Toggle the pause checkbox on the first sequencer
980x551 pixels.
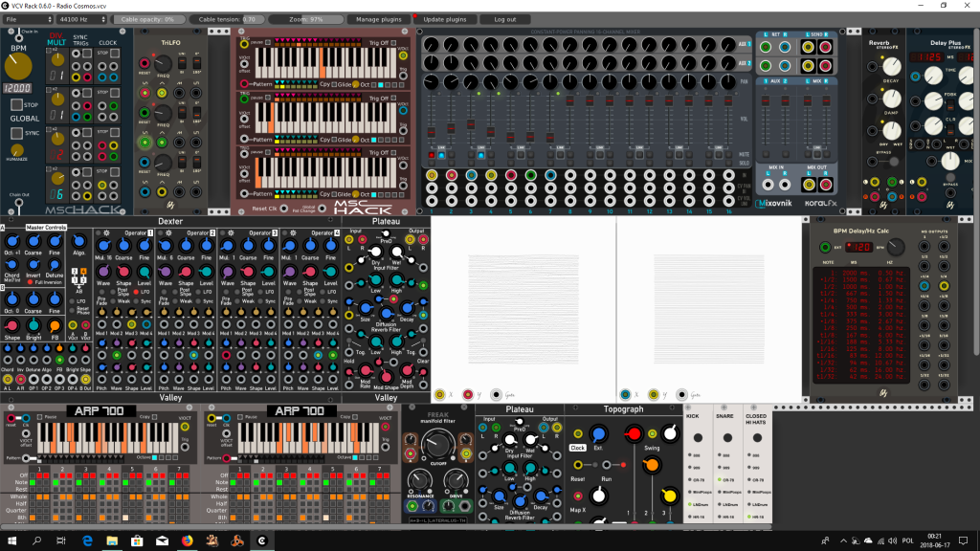pyautogui.click(x=268, y=43)
